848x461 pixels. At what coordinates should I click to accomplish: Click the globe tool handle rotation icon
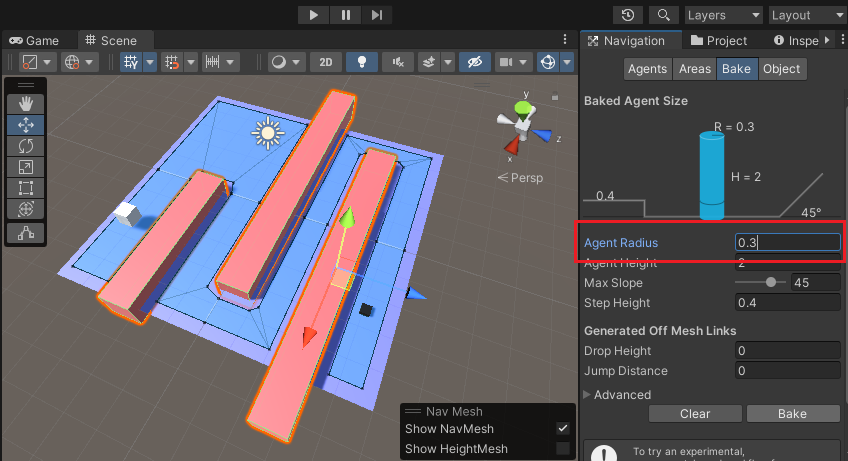(72, 62)
